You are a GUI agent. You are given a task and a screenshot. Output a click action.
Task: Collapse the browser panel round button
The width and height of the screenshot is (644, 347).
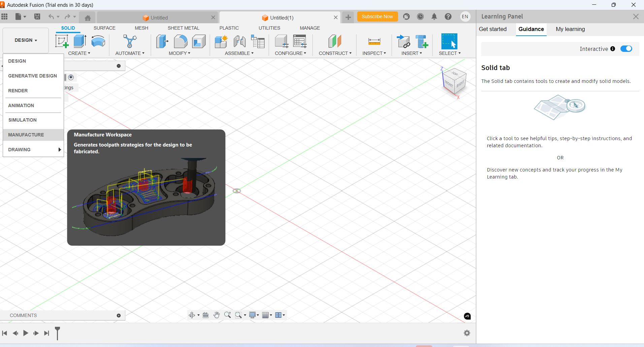click(119, 66)
